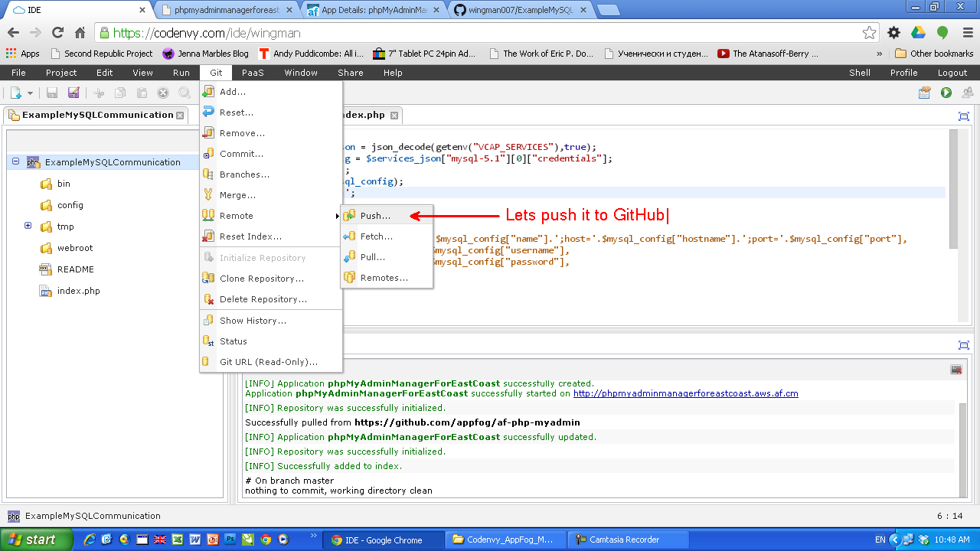Close the index.php editor tab
980x551 pixels.
pos(394,116)
